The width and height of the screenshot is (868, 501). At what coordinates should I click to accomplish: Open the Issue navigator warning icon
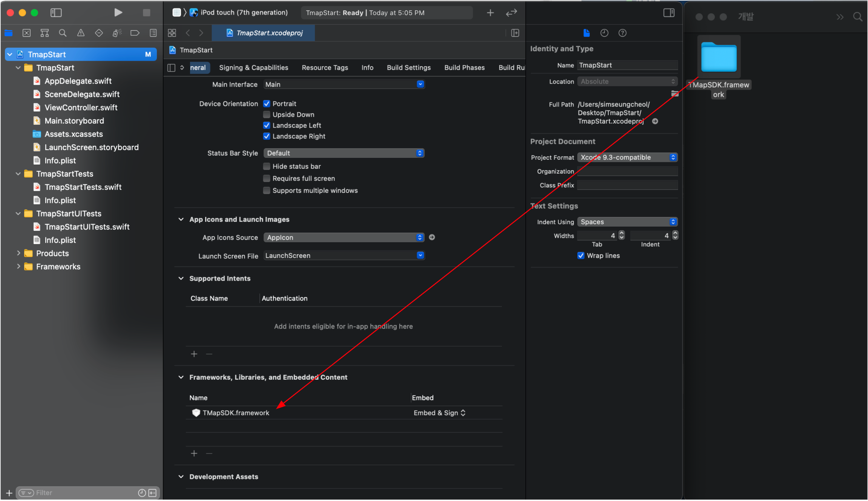[81, 33]
